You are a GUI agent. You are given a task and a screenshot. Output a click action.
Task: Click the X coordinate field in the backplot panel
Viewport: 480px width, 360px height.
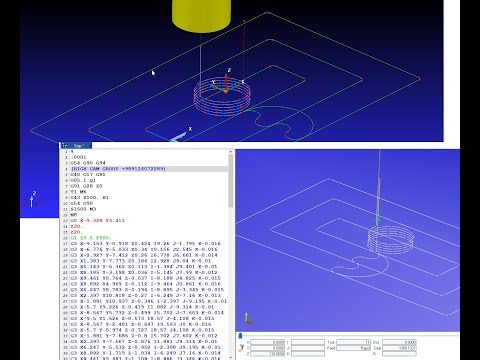pyautogui.click(x=268, y=342)
